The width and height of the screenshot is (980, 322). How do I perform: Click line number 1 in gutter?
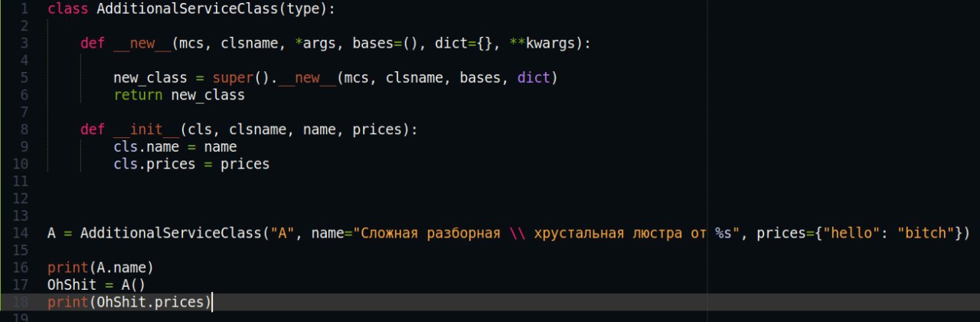pos(25,9)
